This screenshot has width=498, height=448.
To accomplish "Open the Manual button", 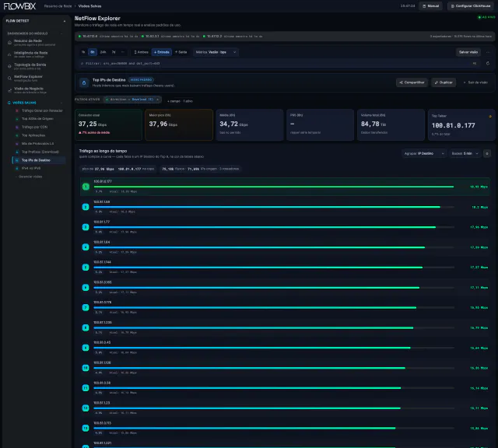I will click(430, 6).
